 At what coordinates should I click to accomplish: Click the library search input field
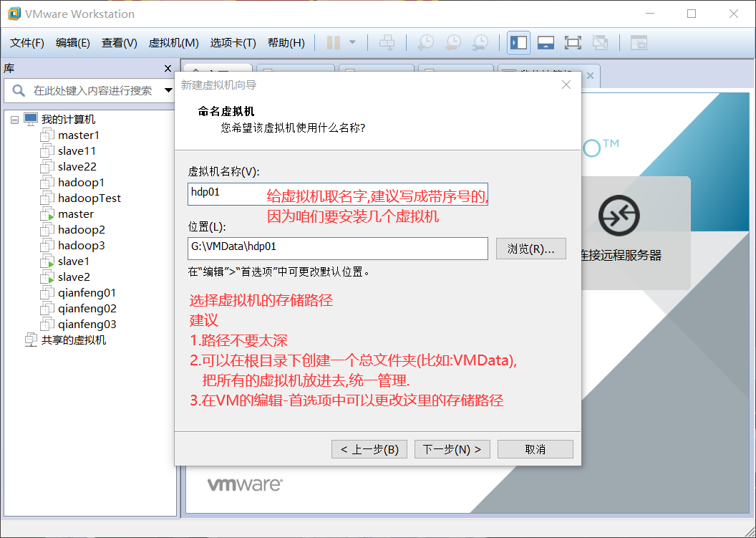92,90
